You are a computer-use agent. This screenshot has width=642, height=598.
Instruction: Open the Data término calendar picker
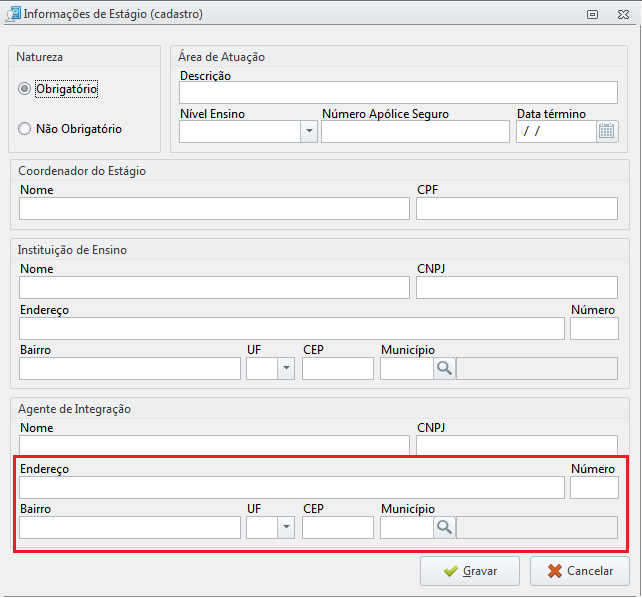click(607, 131)
